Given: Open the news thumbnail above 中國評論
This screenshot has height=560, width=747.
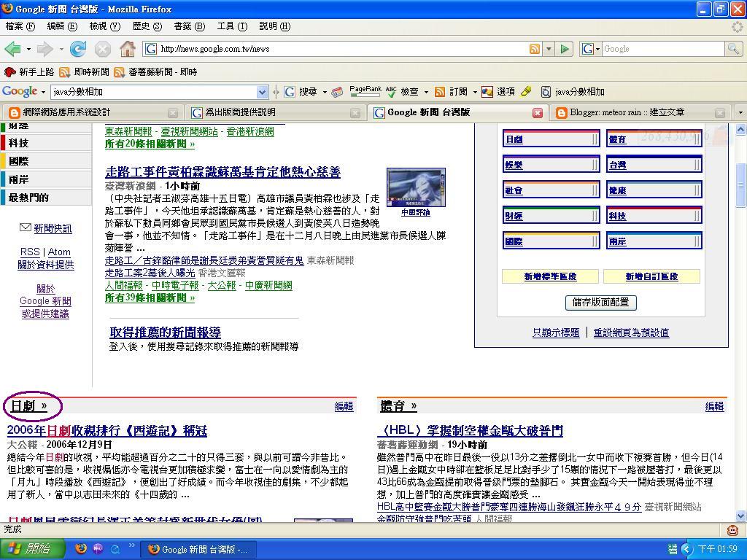Looking at the screenshot, I should (417, 187).
